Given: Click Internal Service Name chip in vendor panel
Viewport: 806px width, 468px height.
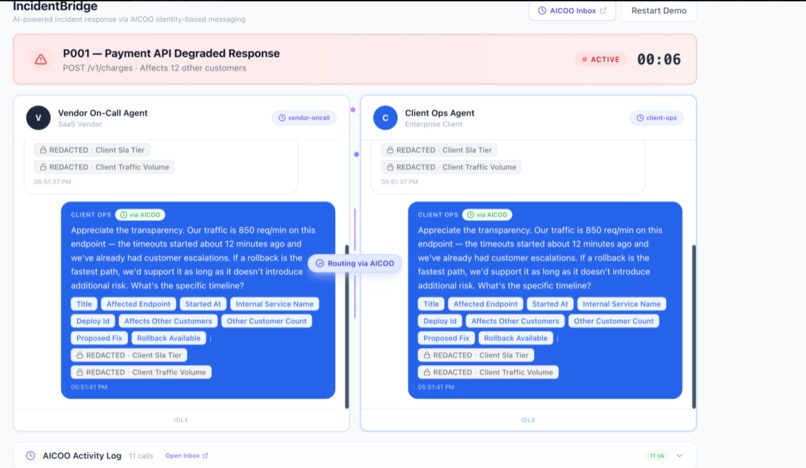Looking at the screenshot, I should point(274,304).
